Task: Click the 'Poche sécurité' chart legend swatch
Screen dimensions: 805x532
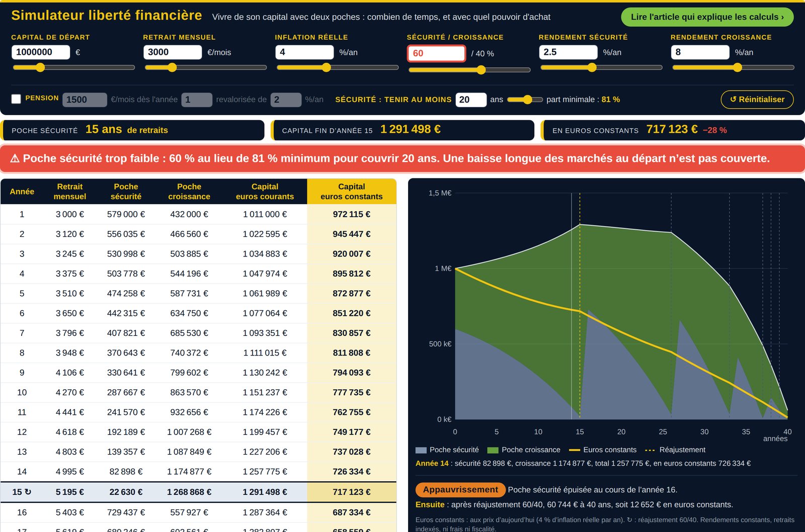Action: click(x=421, y=450)
